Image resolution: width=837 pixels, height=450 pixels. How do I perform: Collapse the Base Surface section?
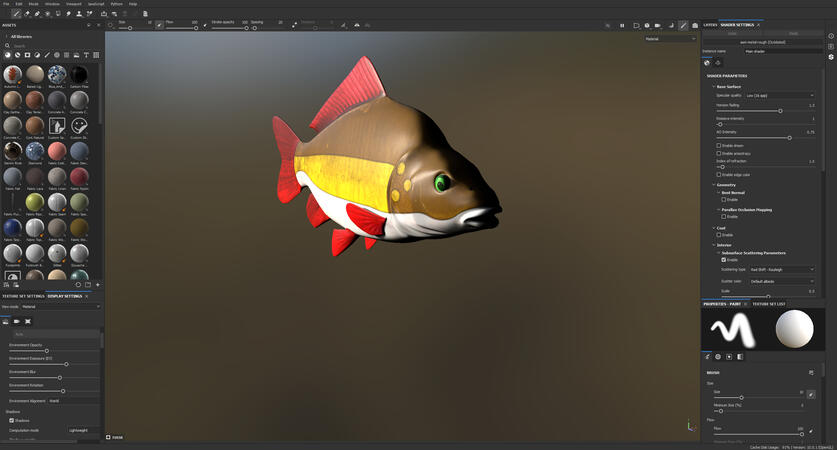point(714,86)
